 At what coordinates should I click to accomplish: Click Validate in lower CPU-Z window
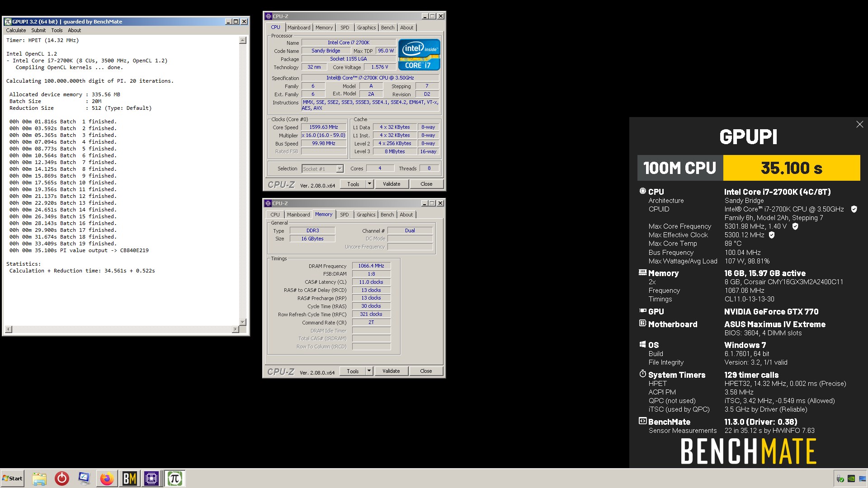point(391,371)
